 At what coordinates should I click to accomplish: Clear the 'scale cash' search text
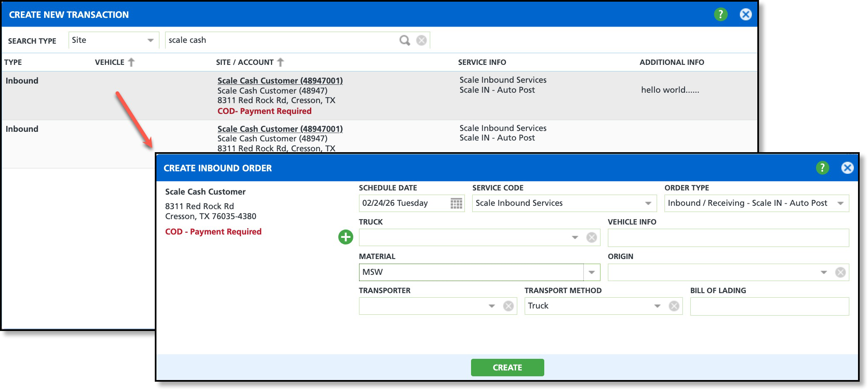pyautogui.click(x=422, y=40)
